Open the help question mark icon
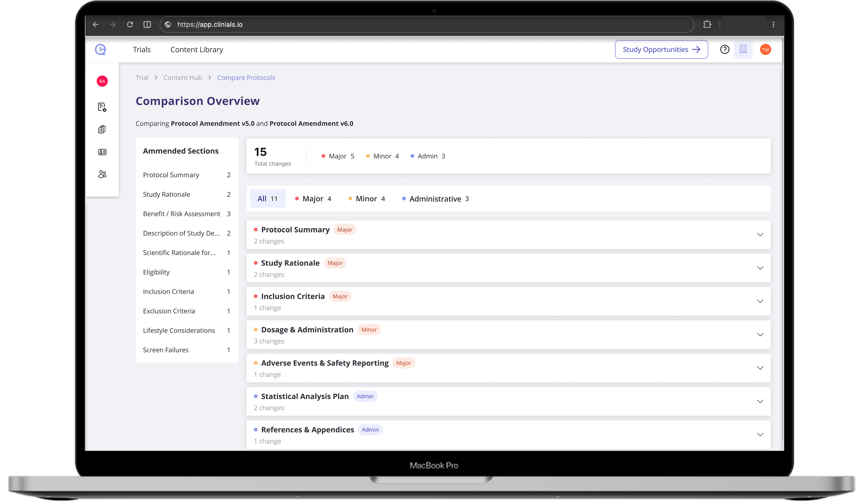The image size is (863, 504). [725, 50]
